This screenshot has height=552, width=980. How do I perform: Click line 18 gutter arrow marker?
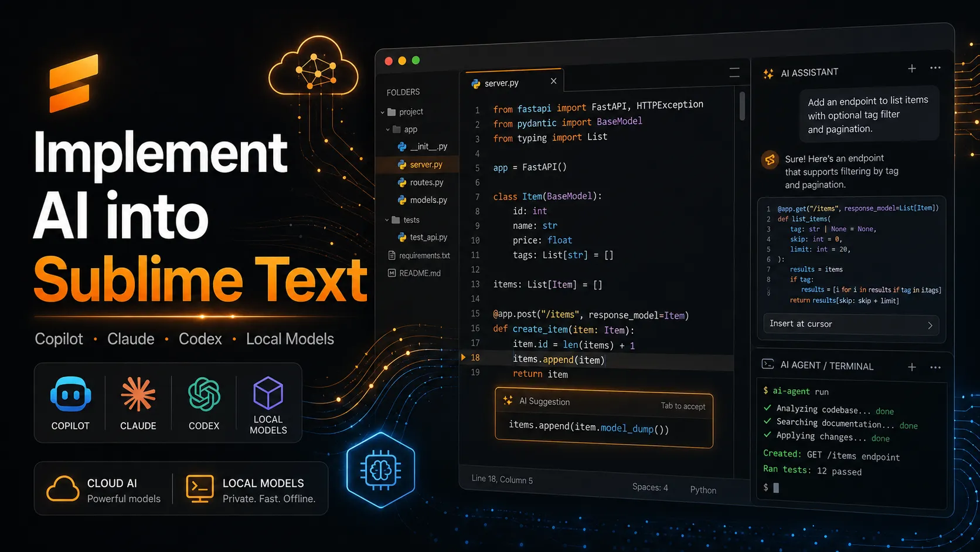tap(463, 357)
